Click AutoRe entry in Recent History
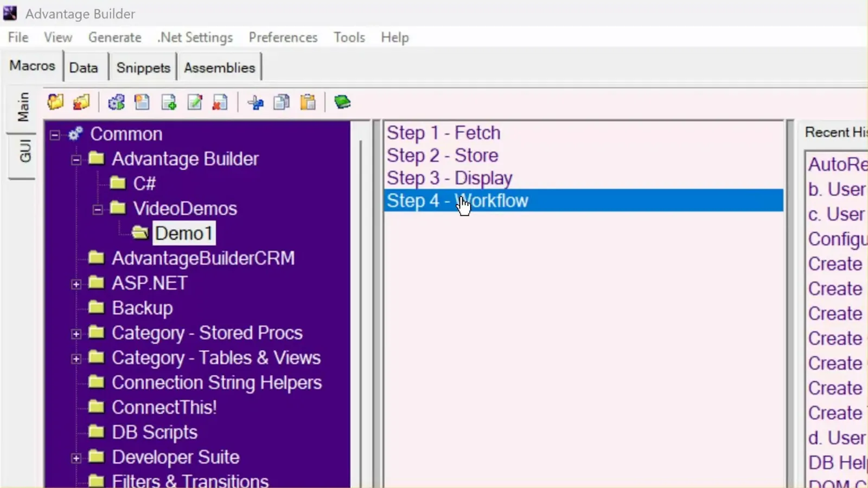The width and height of the screenshot is (868, 488). click(837, 164)
